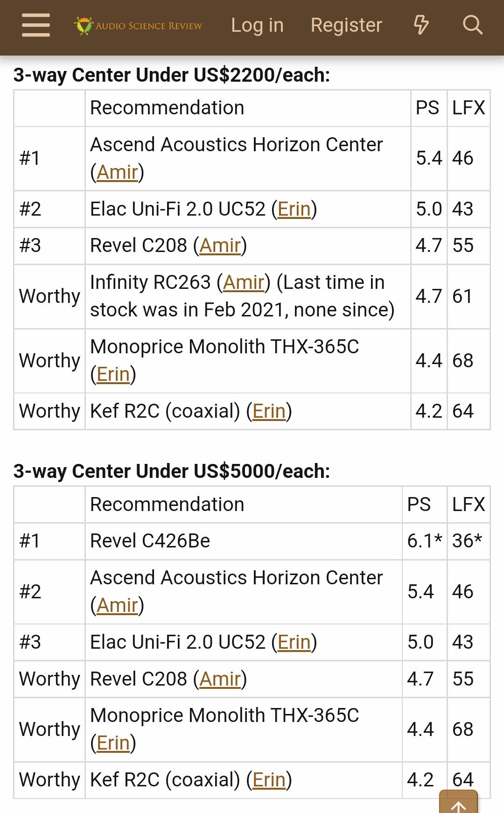Open Erin link for Elac UC52 under $2200
504x813 pixels.
(x=294, y=209)
